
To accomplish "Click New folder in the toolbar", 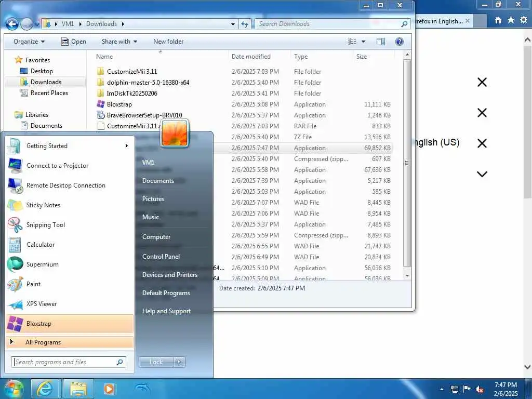I will [x=168, y=42].
